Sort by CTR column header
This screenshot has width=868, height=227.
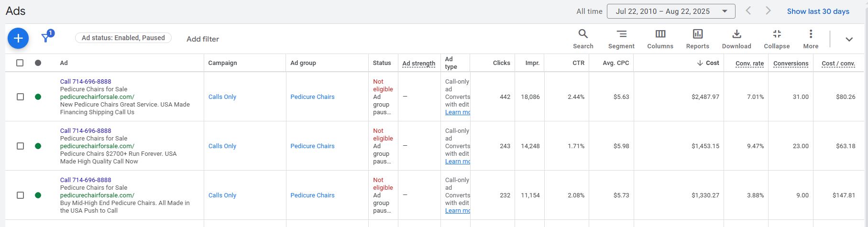[x=579, y=63]
